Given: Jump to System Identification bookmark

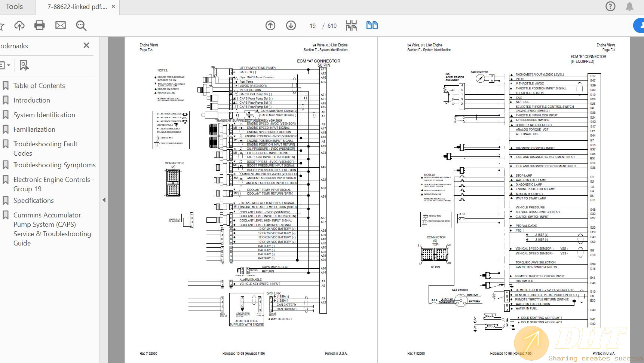Looking at the screenshot, I should 44,115.
